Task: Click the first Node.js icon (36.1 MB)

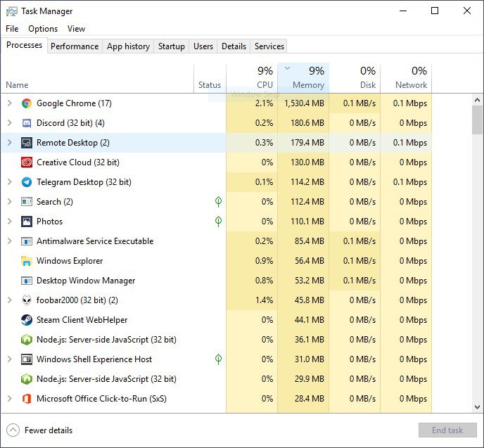Action: coord(27,340)
